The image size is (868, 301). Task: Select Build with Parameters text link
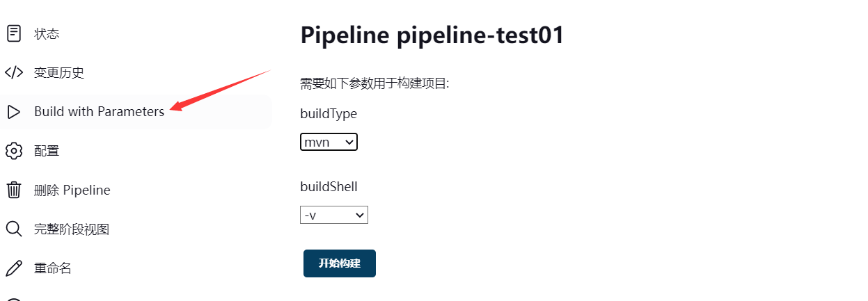tap(100, 111)
